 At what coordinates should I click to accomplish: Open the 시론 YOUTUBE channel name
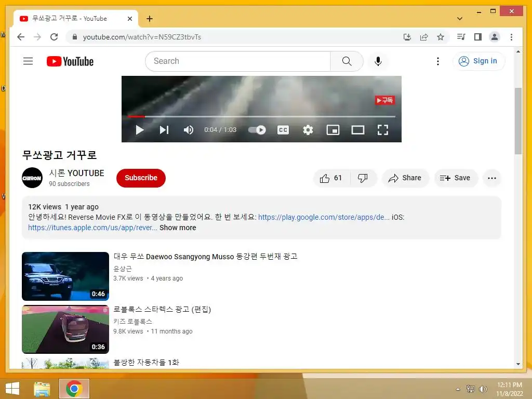(77, 173)
